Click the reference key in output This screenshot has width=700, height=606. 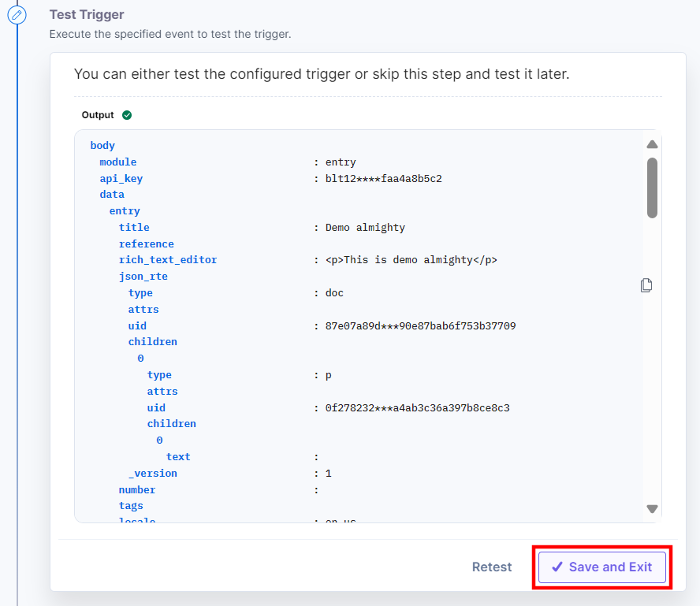[146, 244]
